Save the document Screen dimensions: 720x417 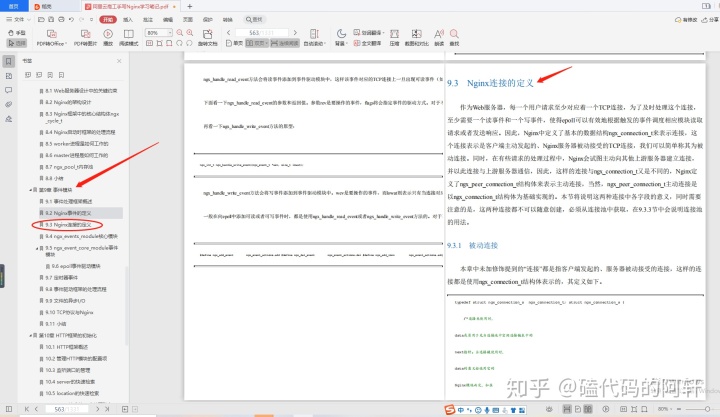pyautogui.click(x=51, y=19)
